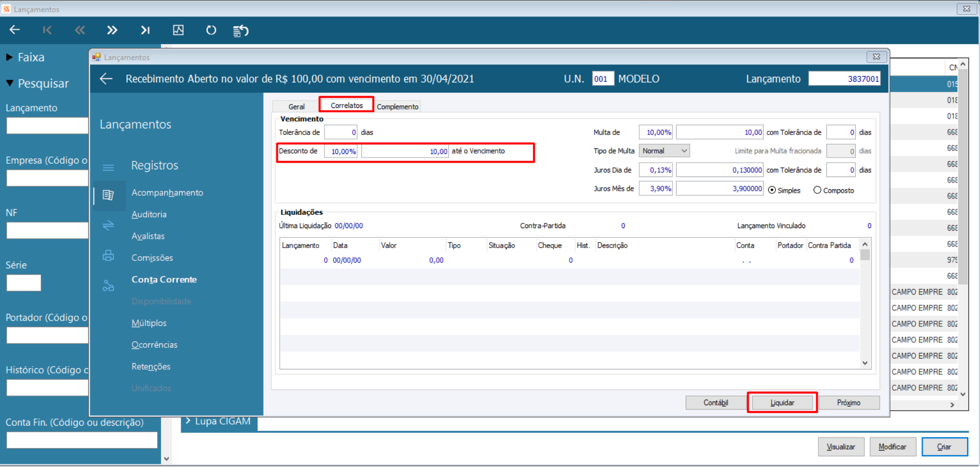The height and width of the screenshot is (467, 980).
Task: Open Auditoria in the sidebar
Action: pyautogui.click(x=149, y=214)
